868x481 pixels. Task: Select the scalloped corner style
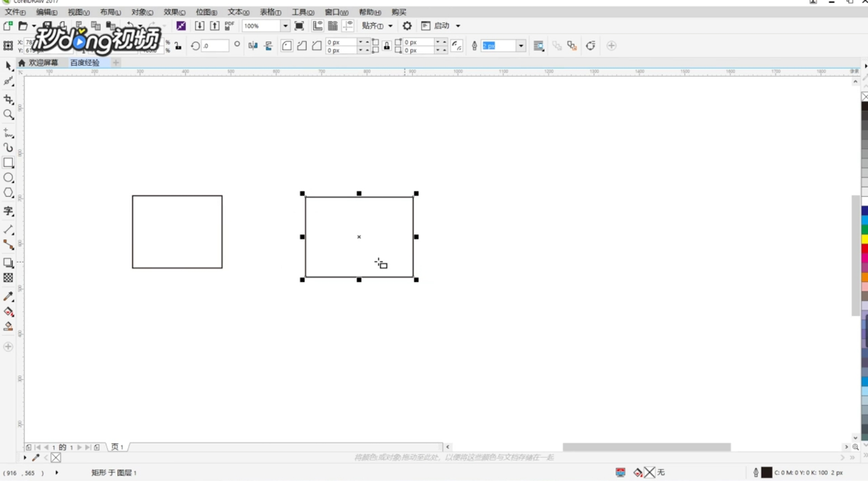[x=302, y=46]
